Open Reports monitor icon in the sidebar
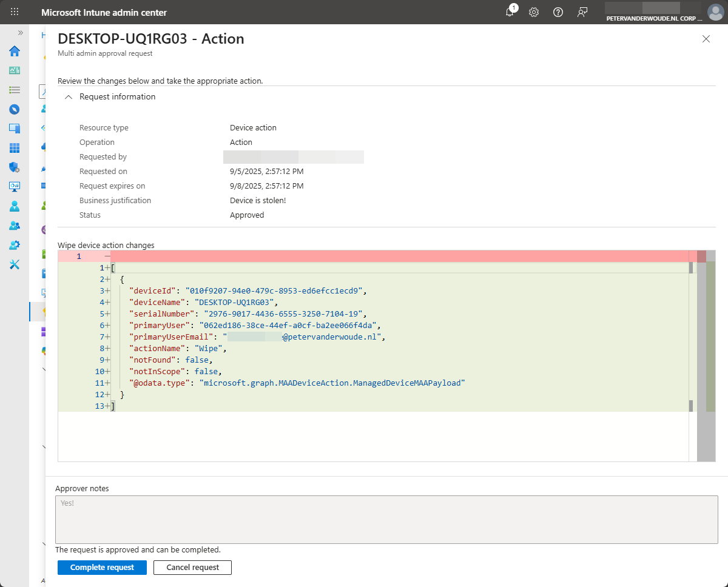This screenshot has width=728, height=587. tap(15, 187)
